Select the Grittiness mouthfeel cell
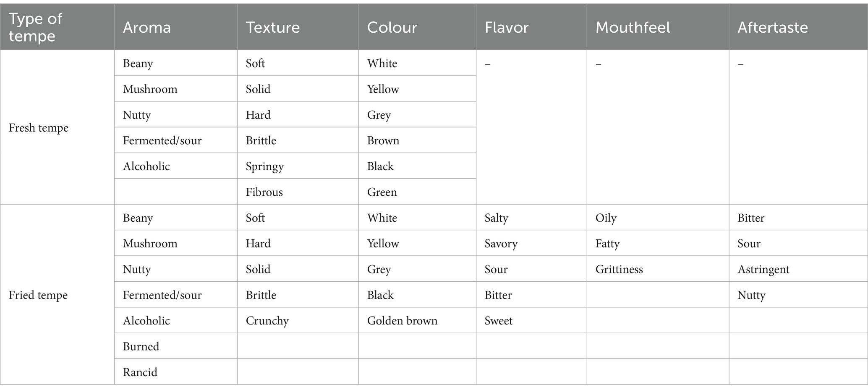Image resolution: width=868 pixels, height=392 pixels. tap(658, 269)
